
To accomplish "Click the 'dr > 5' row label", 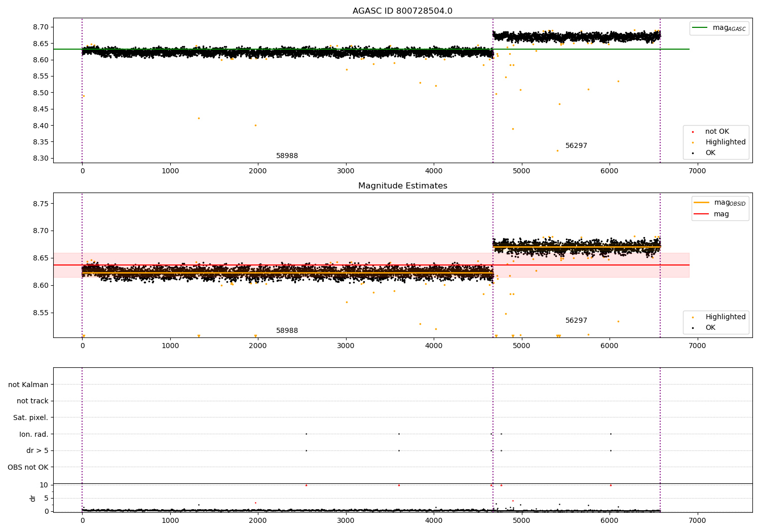I will coord(37,450).
